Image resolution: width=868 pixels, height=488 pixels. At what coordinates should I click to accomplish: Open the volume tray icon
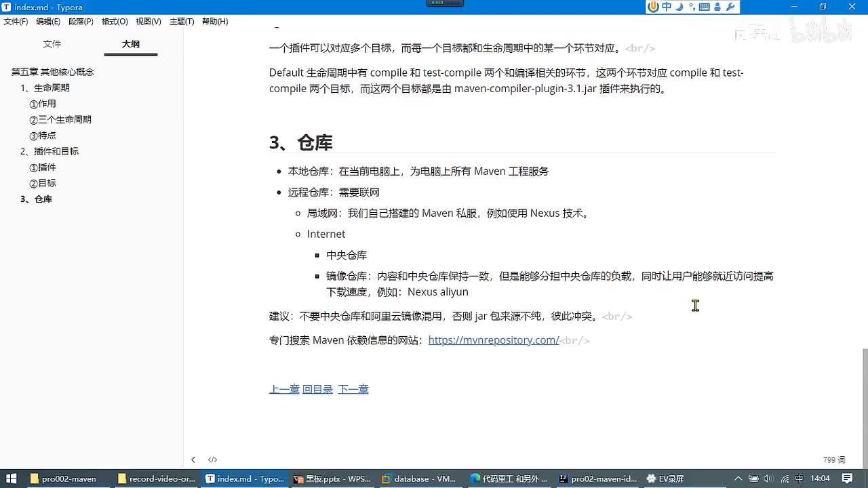coord(769,479)
